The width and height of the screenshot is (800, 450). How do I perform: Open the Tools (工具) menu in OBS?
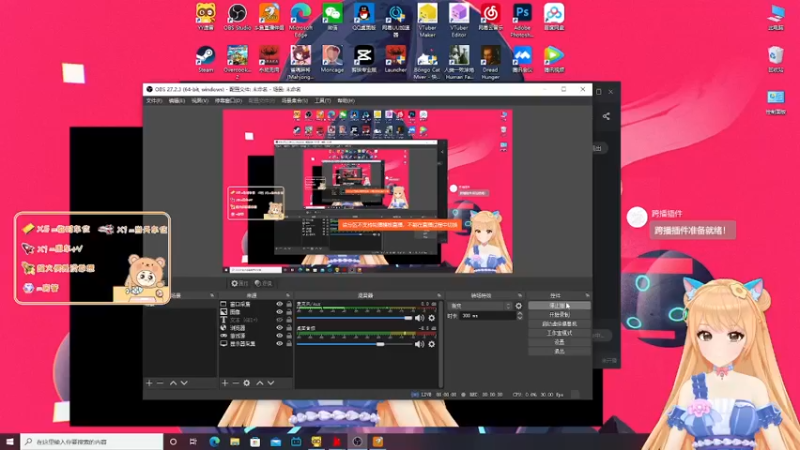[322, 101]
